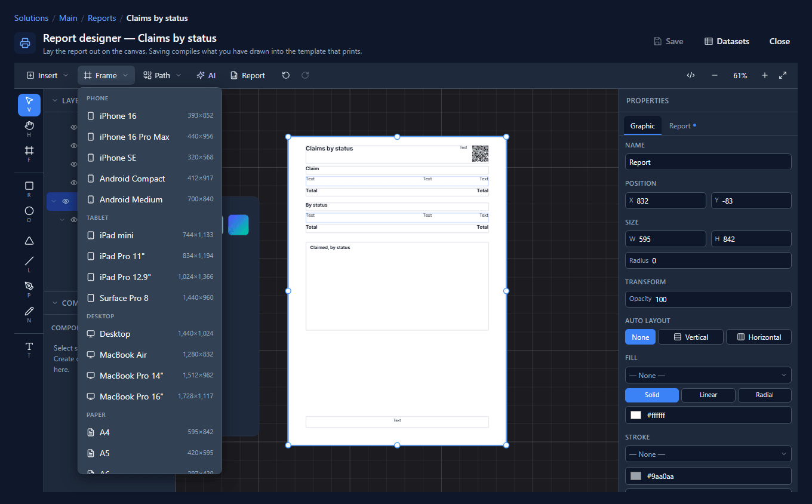
Task: Open the Insert dropdown
Action: pos(48,75)
